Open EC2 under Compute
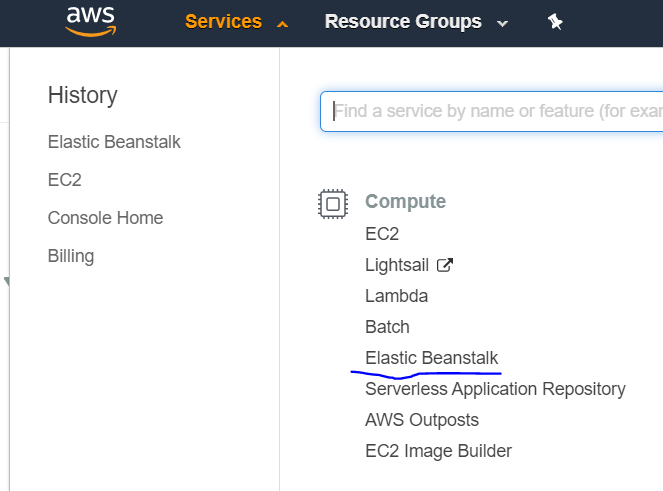 [x=382, y=234]
